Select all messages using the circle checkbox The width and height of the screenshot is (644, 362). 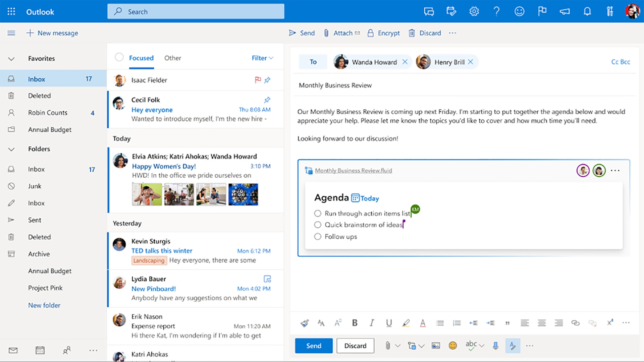(x=119, y=57)
